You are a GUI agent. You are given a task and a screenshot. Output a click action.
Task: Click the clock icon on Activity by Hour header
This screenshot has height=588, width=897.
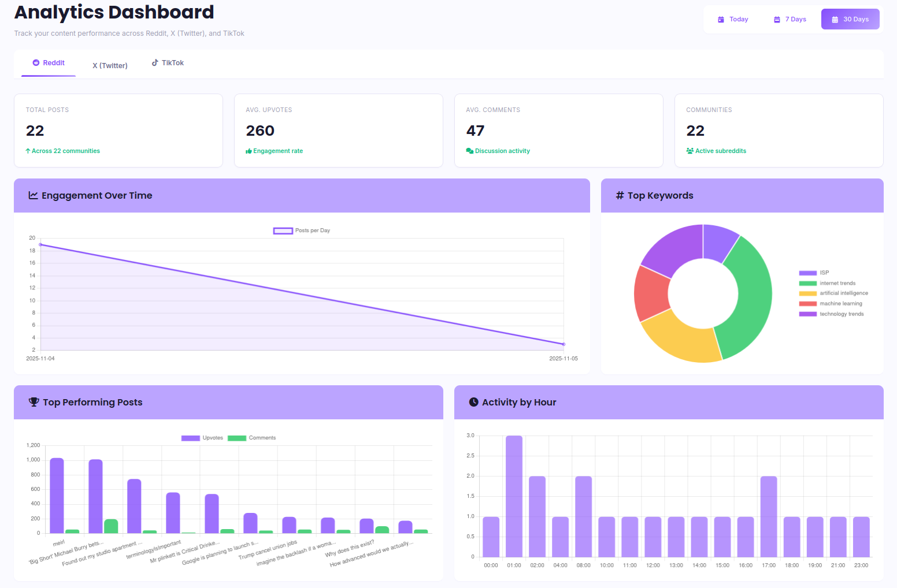click(x=473, y=402)
